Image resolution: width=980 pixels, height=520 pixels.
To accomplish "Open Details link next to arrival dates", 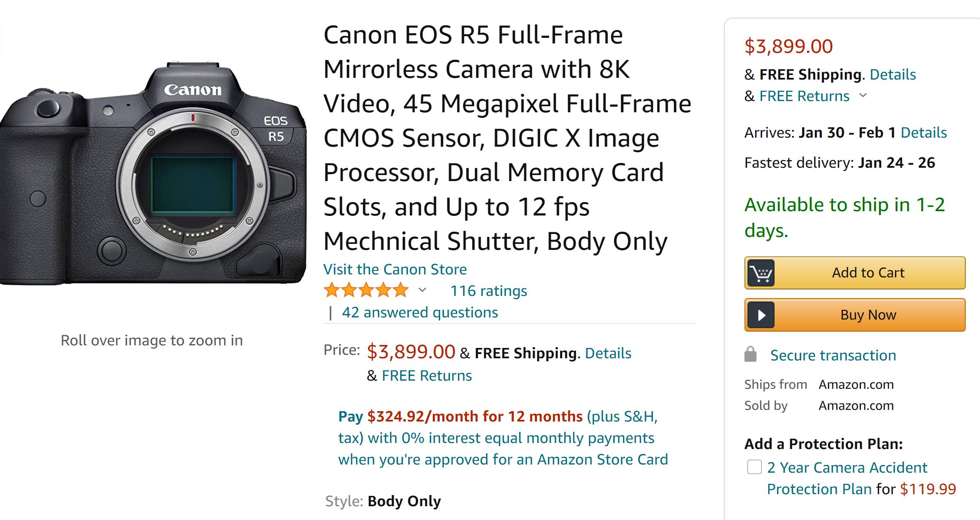I will (924, 133).
